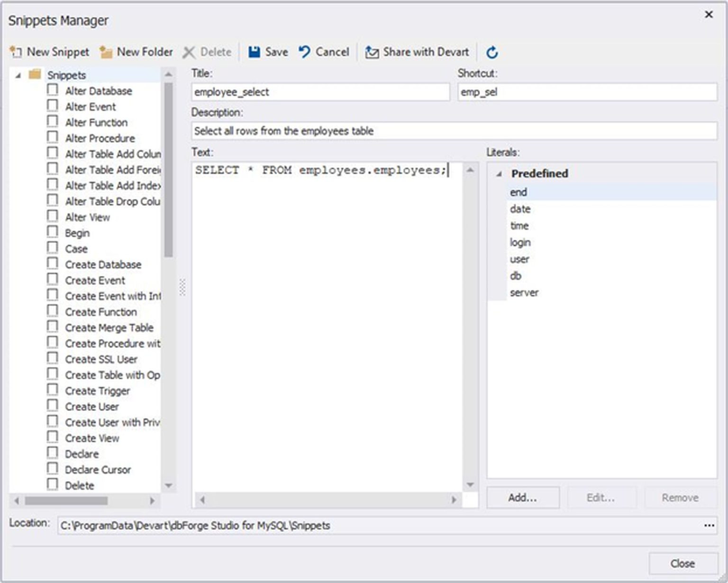Click the Add button under Literals
Image resolution: width=728 pixels, height=583 pixels.
click(522, 497)
